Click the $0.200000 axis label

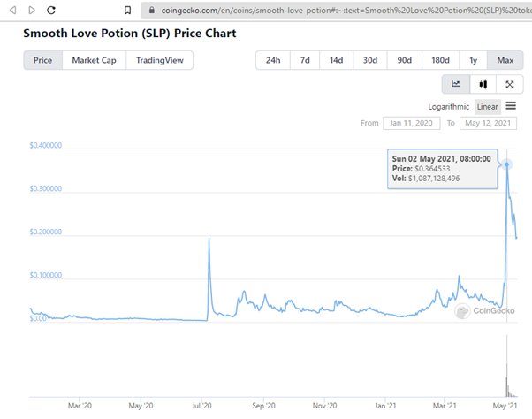point(46,232)
